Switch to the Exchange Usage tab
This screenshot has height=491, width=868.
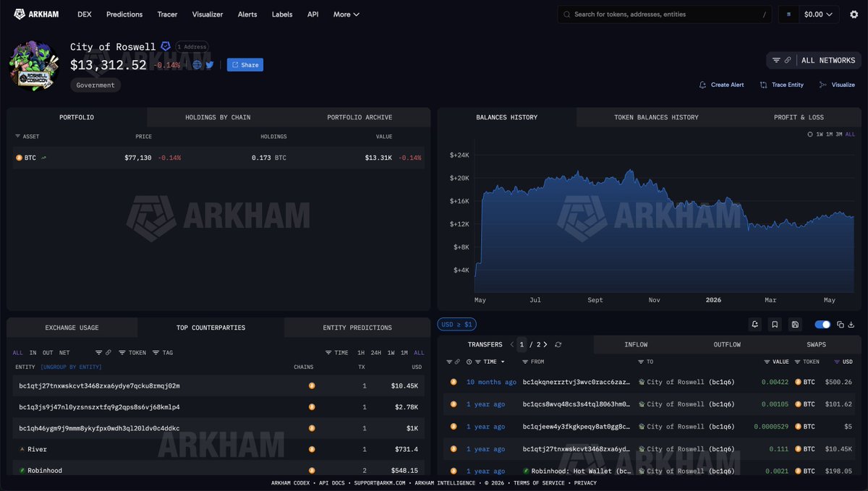(72, 328)
